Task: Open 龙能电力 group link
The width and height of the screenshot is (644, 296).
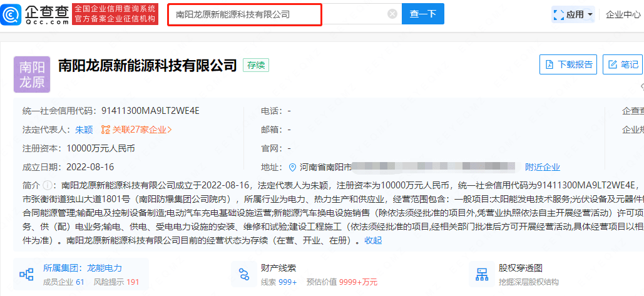Action: tap(105, 268)
